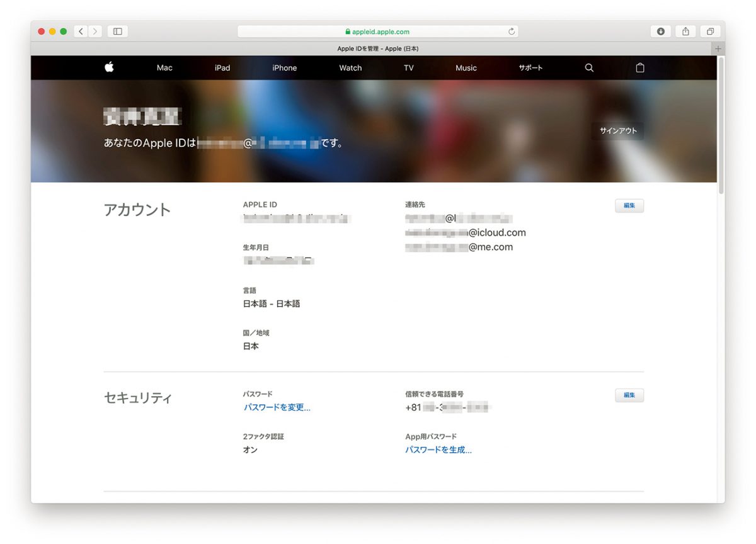Open the search magnifier icon
This screenshot has height=544, width=756.
tap(589, 68)
